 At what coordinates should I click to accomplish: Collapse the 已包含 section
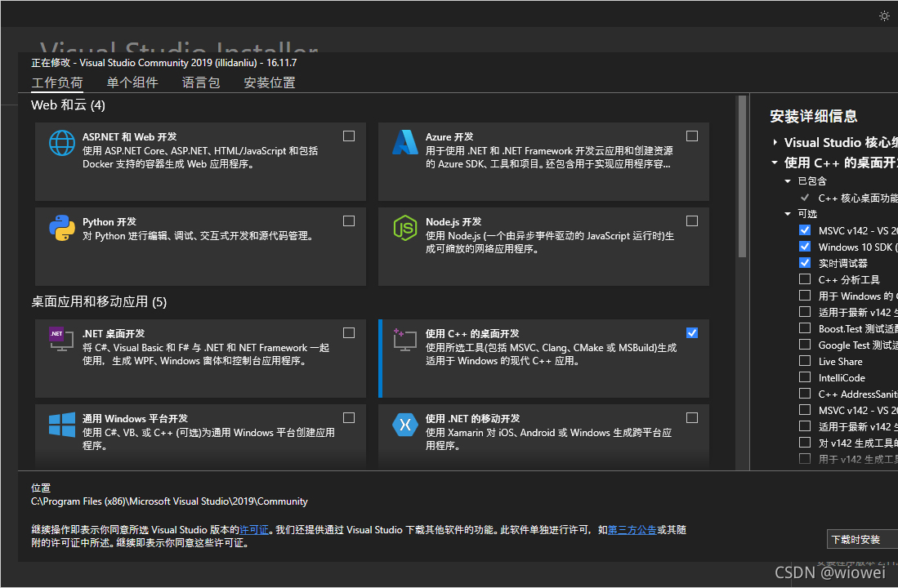coord(788,181)
